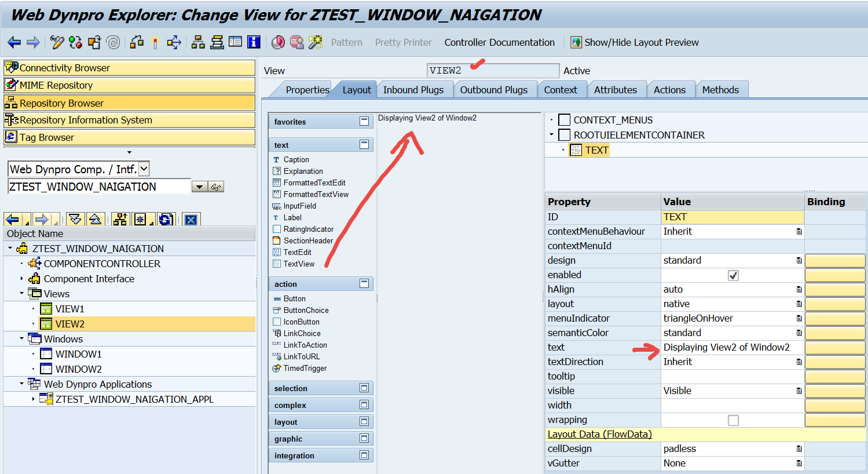
Task: Open the Context tab
Action: (x=560, y=90)
